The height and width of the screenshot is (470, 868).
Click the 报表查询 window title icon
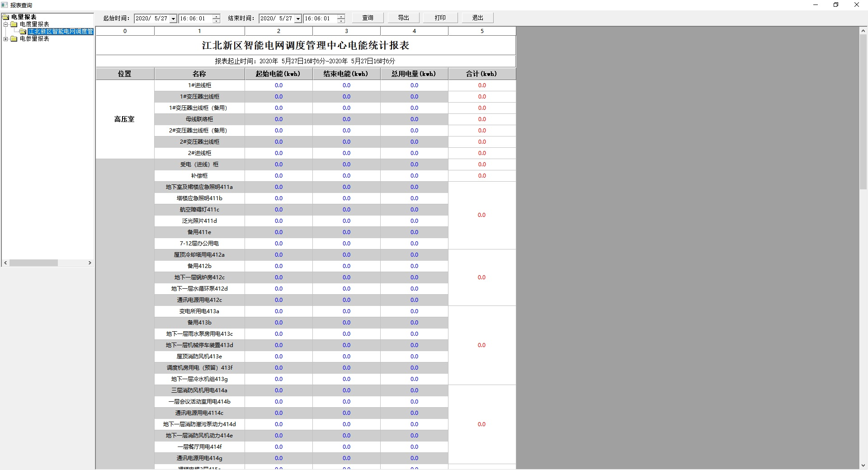(5, 5)
